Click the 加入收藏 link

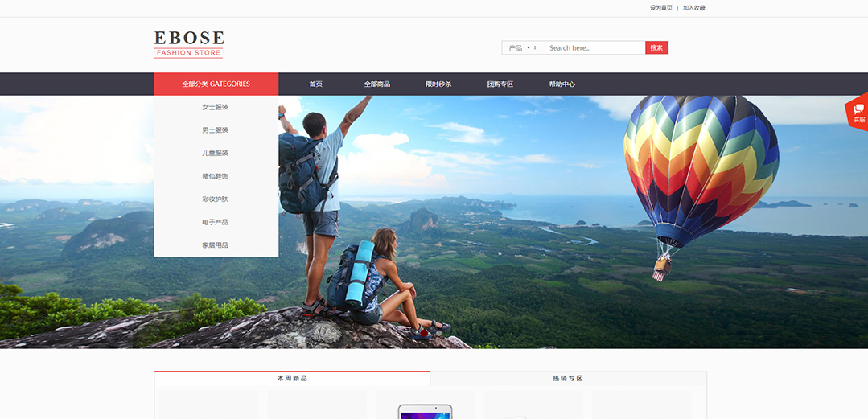693,8
